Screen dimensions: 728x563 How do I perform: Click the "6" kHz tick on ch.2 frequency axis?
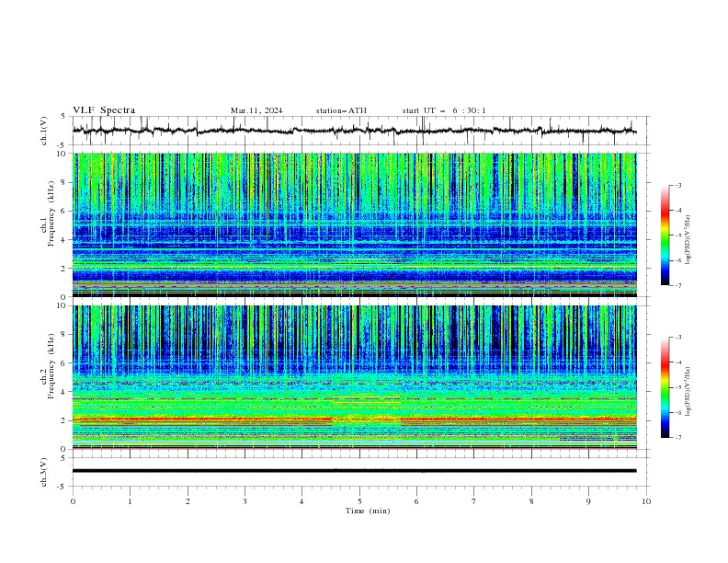(x=64, y=363)
